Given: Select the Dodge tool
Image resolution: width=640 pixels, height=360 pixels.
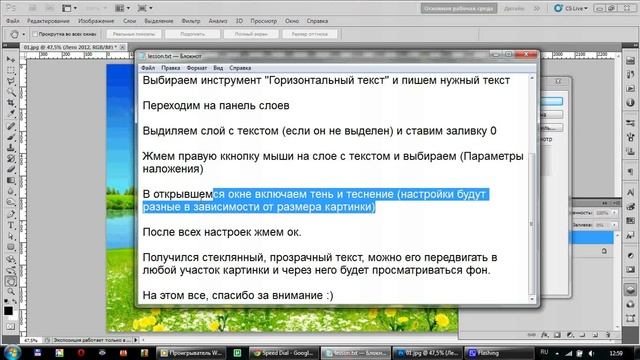Looking at the screenshot, I should [11, 202].
